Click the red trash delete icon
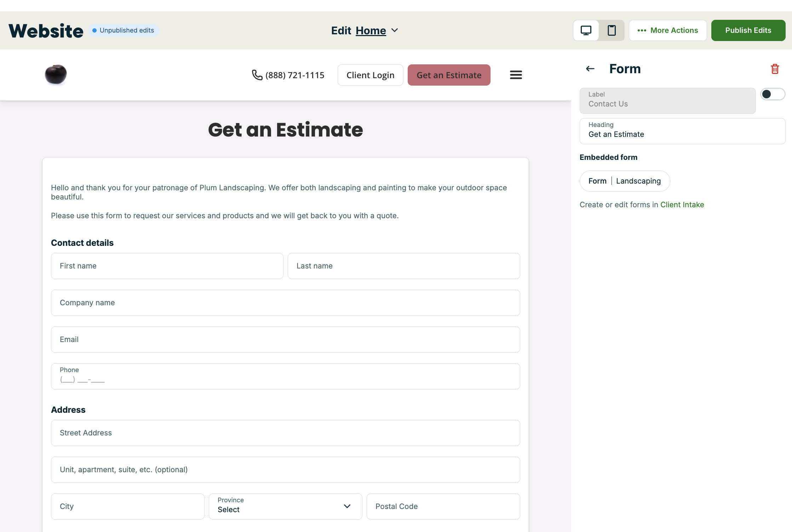Image resolution: width=792 pixels, height=532 pixels. pyautogui.click(x=775, y=69)
